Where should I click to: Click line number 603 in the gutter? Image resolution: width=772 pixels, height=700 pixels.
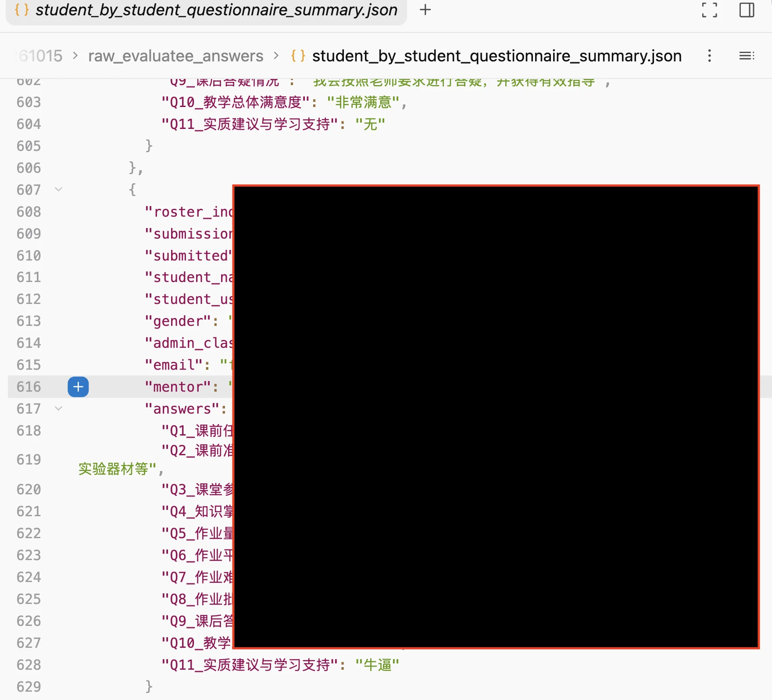(29, 102)
